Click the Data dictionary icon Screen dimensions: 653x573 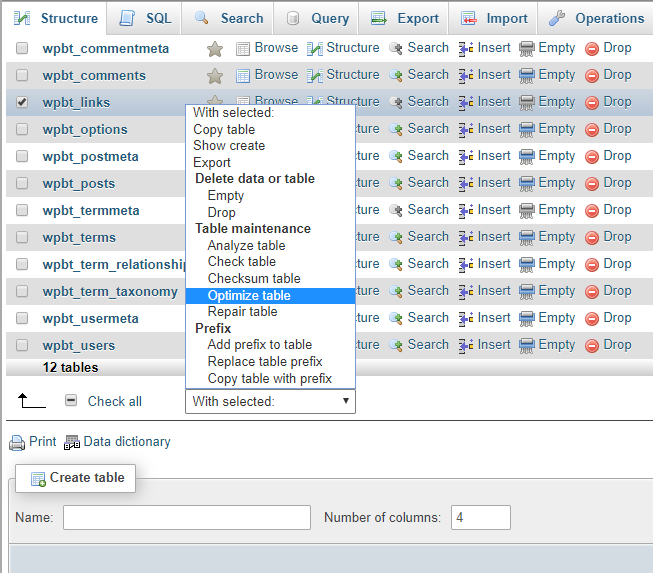pos(72,442)
